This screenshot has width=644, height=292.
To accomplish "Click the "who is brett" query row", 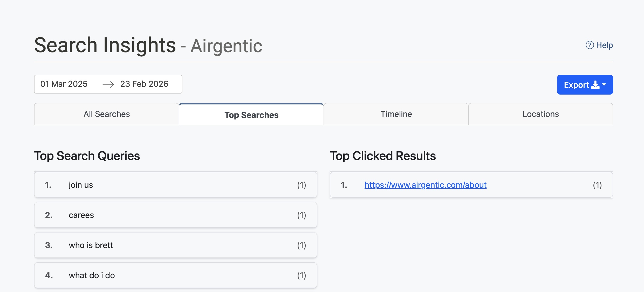I will point(175,245).
